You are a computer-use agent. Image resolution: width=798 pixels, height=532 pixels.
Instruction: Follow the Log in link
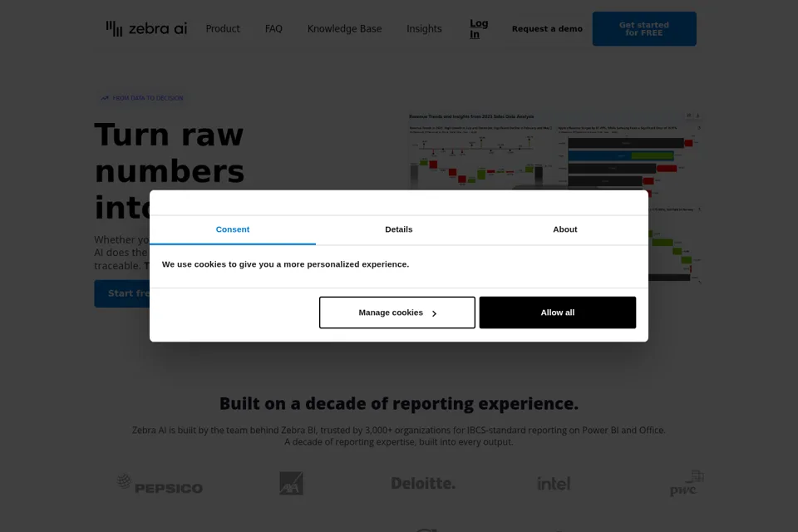(x=479, y=29)
